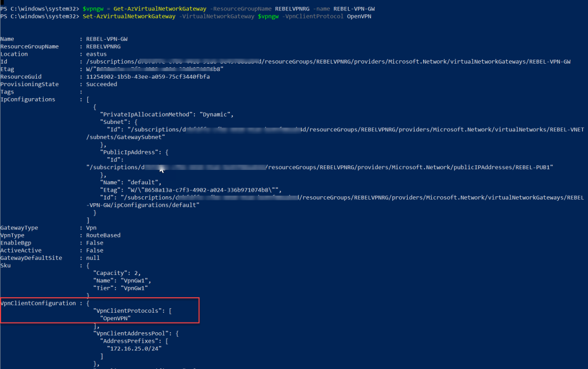Click the EnableBgp False value
This screenshot has width=588, height=369.
click(x=95, y=242)
